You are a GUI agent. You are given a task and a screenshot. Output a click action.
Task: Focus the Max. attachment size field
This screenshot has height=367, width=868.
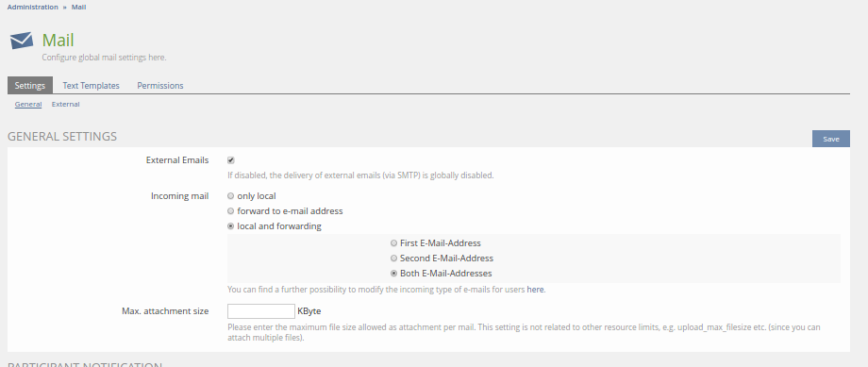(261, 311)
